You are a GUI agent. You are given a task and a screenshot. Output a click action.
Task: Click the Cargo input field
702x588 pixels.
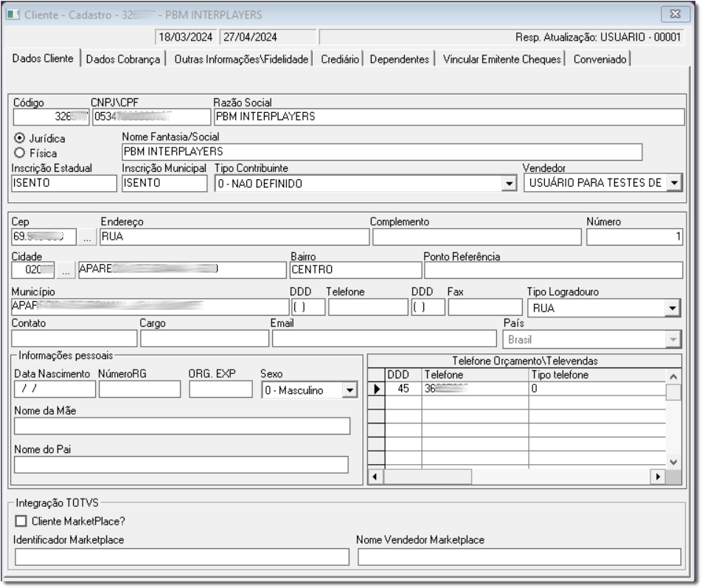[204, 339]
